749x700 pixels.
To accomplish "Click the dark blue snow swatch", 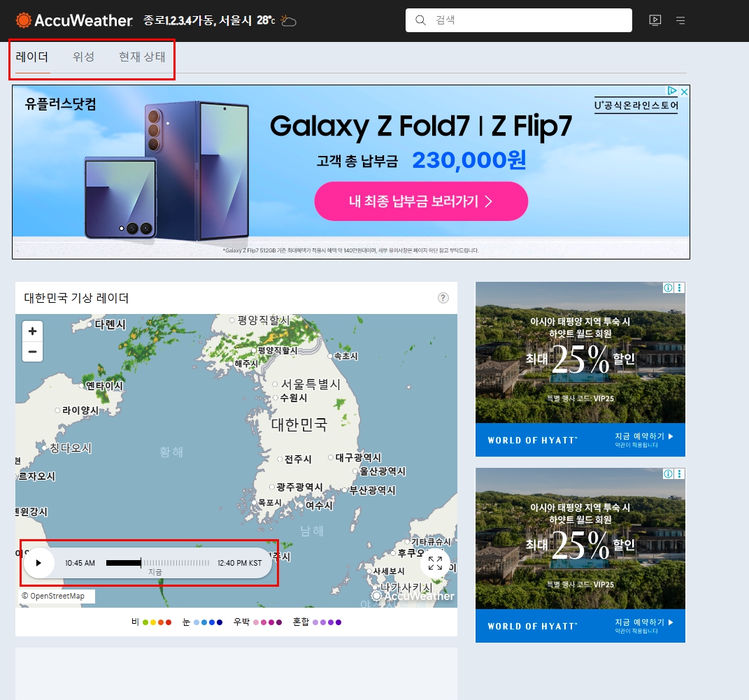I will [220, 622].
